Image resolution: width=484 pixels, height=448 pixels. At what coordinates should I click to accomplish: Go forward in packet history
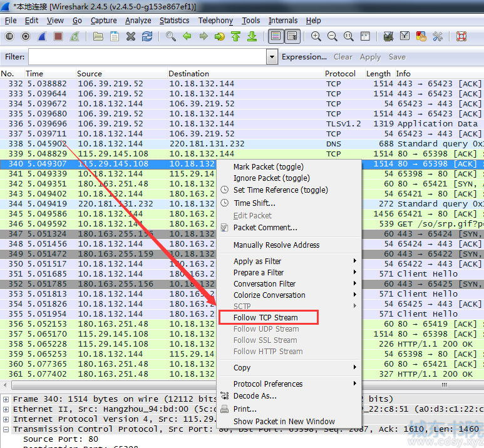point(203,36)
